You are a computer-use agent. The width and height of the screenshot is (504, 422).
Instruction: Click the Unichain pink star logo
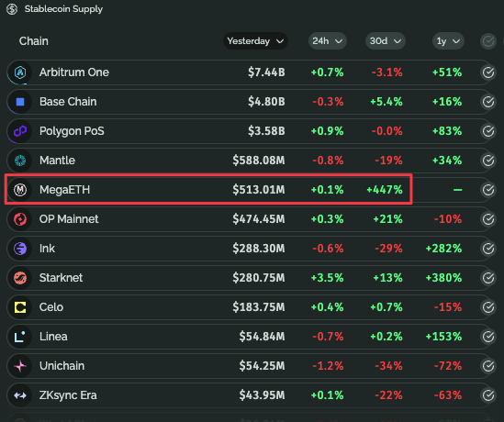click(20, 366)
